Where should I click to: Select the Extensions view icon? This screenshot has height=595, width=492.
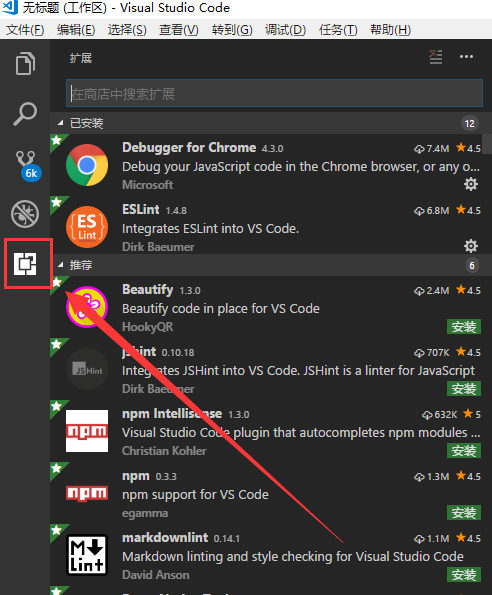(25, 264)
